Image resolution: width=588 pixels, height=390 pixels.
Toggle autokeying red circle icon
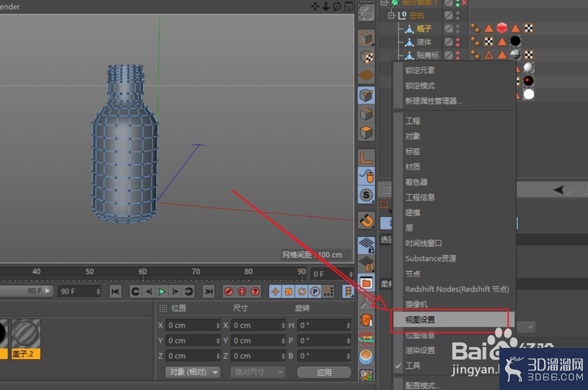[242, 291]
